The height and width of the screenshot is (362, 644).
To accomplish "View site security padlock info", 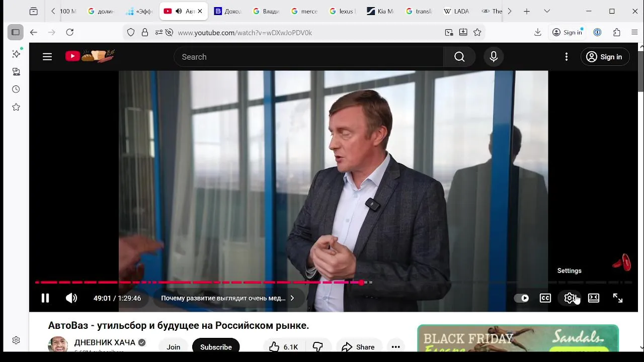I will pos(145,32).
